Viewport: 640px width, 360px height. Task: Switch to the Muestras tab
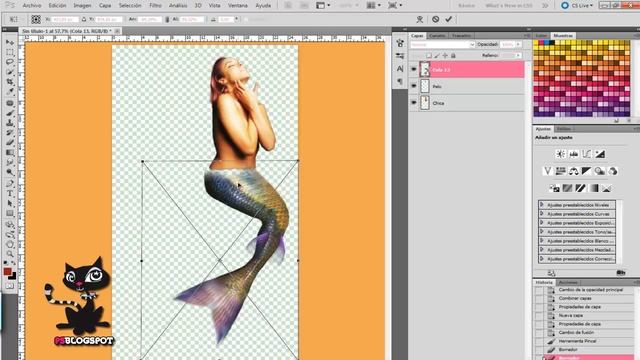tap(563, 36)
